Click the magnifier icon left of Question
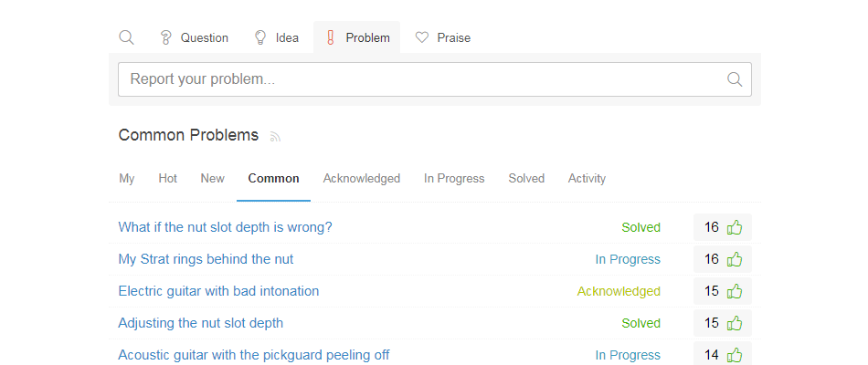 (126, 37)
